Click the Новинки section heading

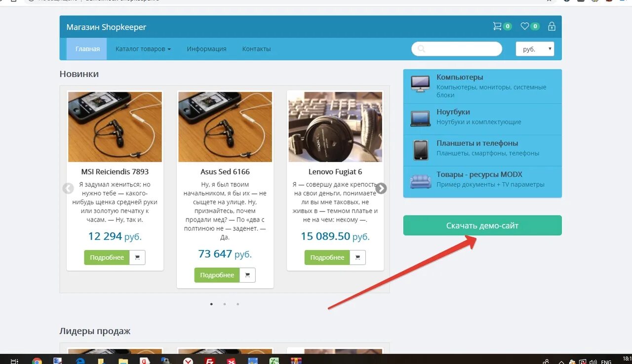click(79, 74)
